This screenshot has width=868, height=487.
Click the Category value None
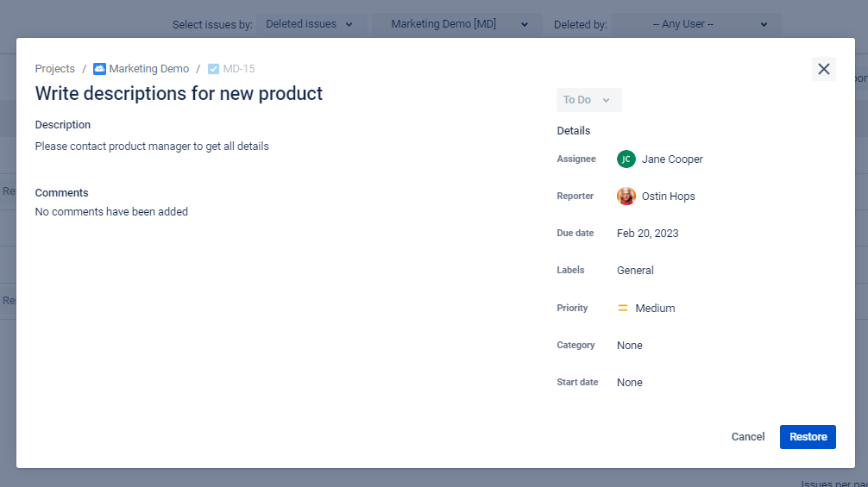tap(629, 346)
